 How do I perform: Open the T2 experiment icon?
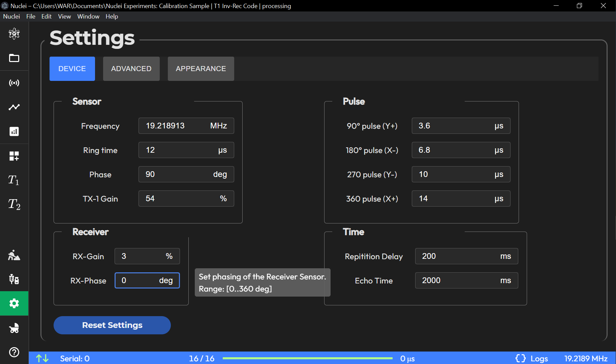pyautogui.click(x=14, y=204)
